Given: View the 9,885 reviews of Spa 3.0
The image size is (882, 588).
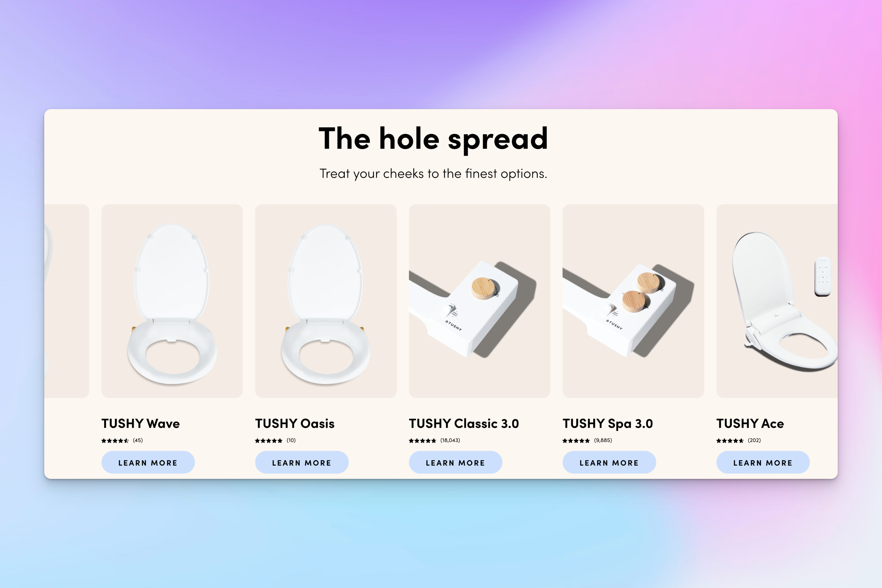Looking at the screenshot, I should [603, 440].
